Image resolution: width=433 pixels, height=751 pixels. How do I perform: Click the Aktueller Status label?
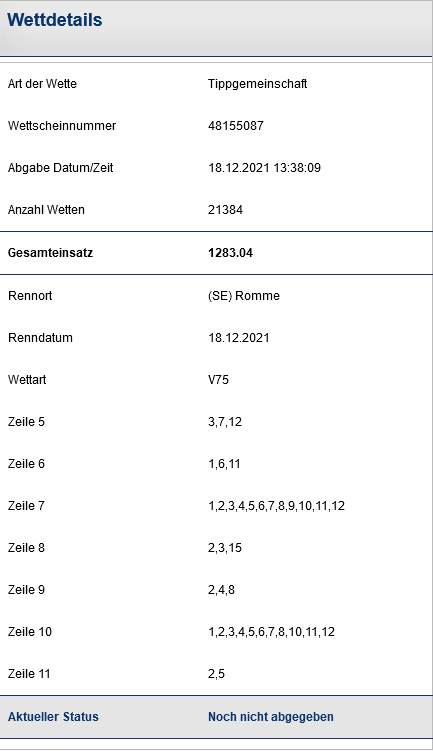(x=53, y=717)
